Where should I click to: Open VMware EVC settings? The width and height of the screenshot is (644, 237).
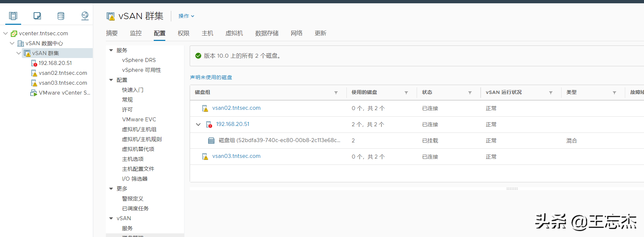[139, 119]
